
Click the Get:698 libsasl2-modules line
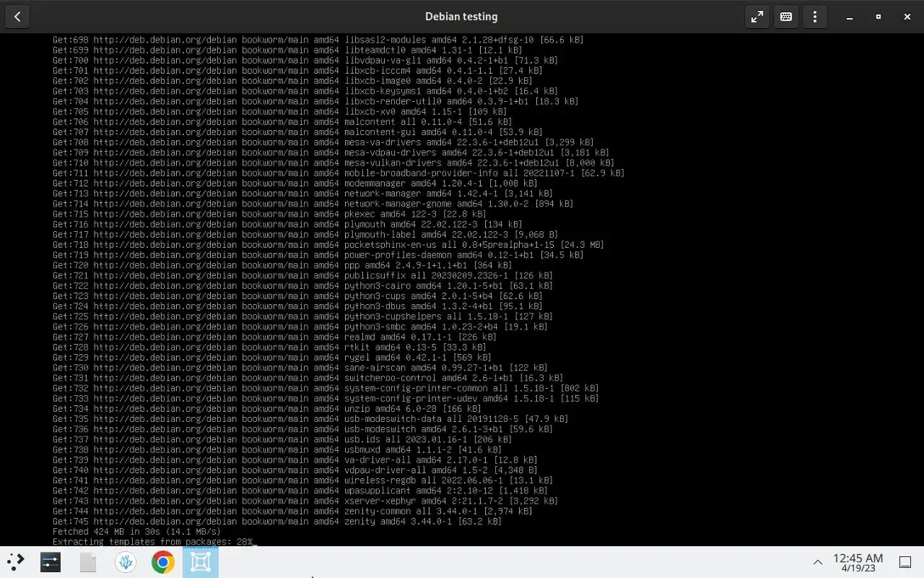(x=318, y=40)
